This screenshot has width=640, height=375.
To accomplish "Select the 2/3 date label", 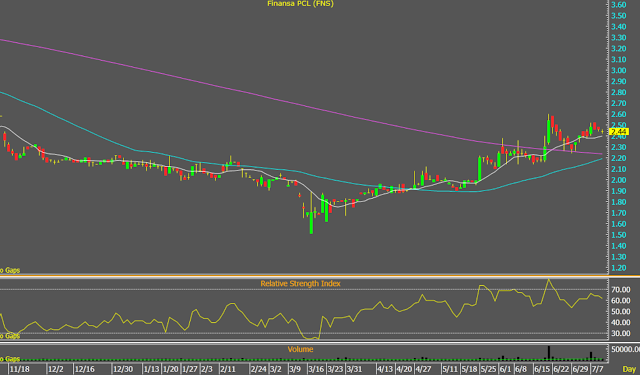I will coord(207,369).
